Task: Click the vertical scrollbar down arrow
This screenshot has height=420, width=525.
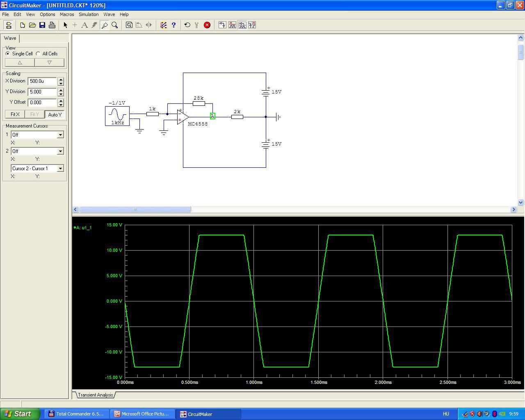Action: click(x=521, y=202)
